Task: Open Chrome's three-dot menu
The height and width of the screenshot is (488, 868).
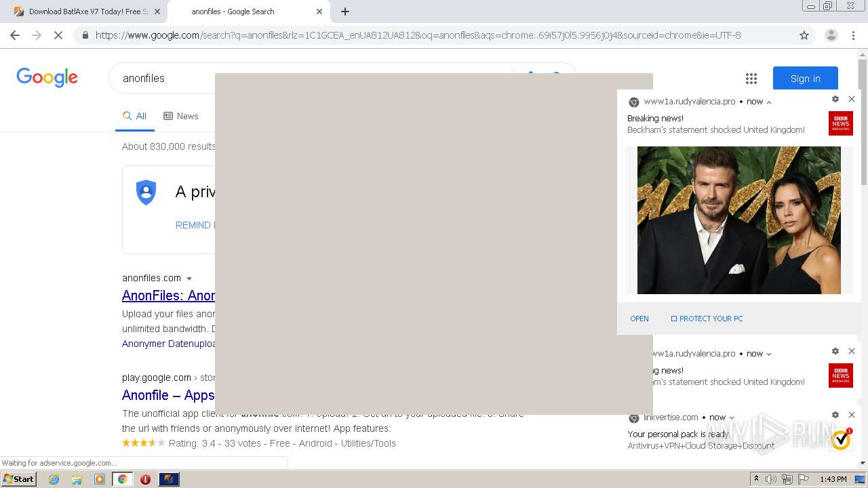Action: tap(853, 35)
